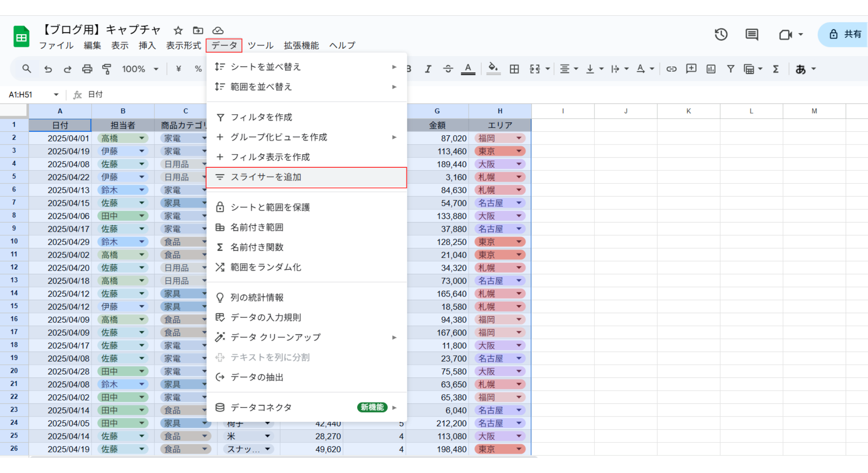Image resolution: width=868 pixels, height=473 pixels.
Task: Select シートと範囲を保護
Action: [306, 208]
